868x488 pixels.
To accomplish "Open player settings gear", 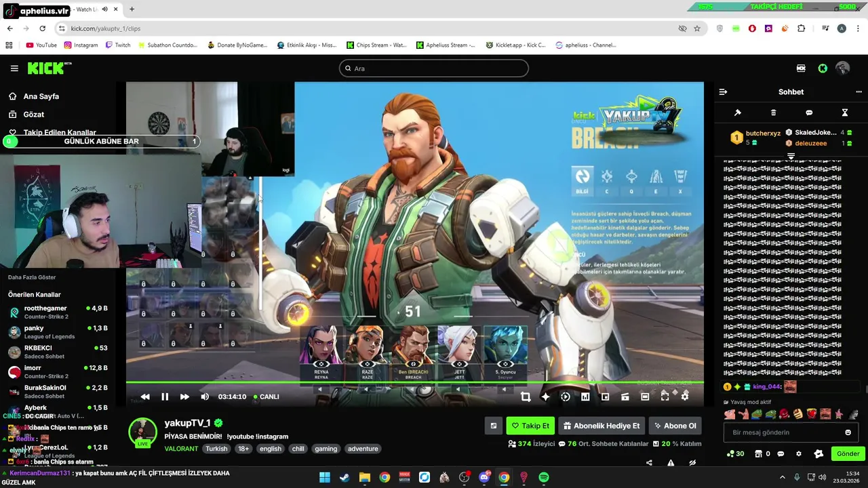I will [685, 396].
